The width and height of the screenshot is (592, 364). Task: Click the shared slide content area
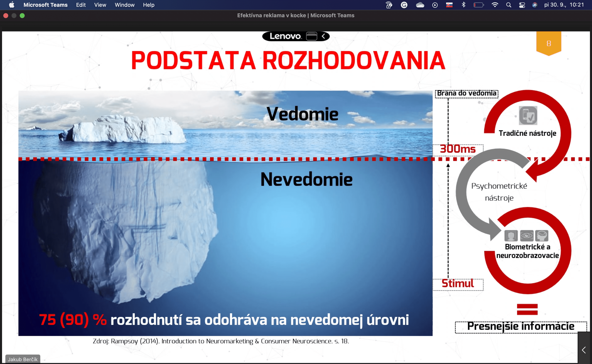pyautogui.click(x=296, y=197)
